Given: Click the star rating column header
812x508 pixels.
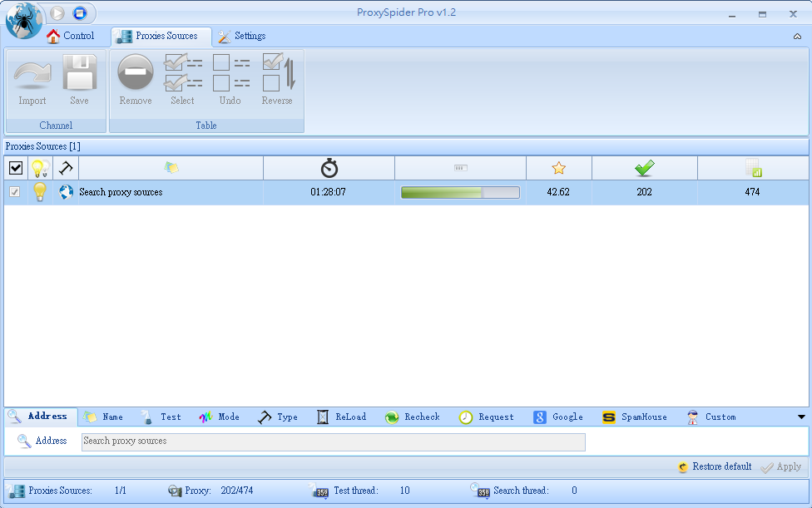Looking at the screenshot, I should coord(558,168).
